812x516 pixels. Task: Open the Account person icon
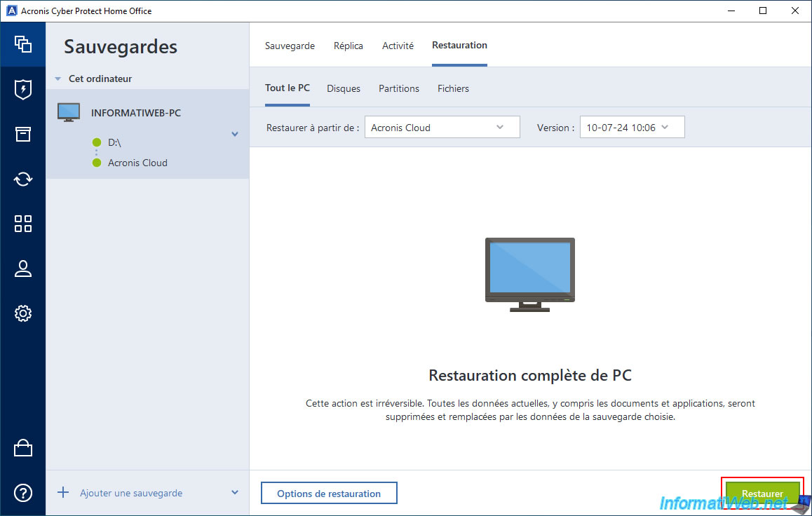tap(22, 269)
